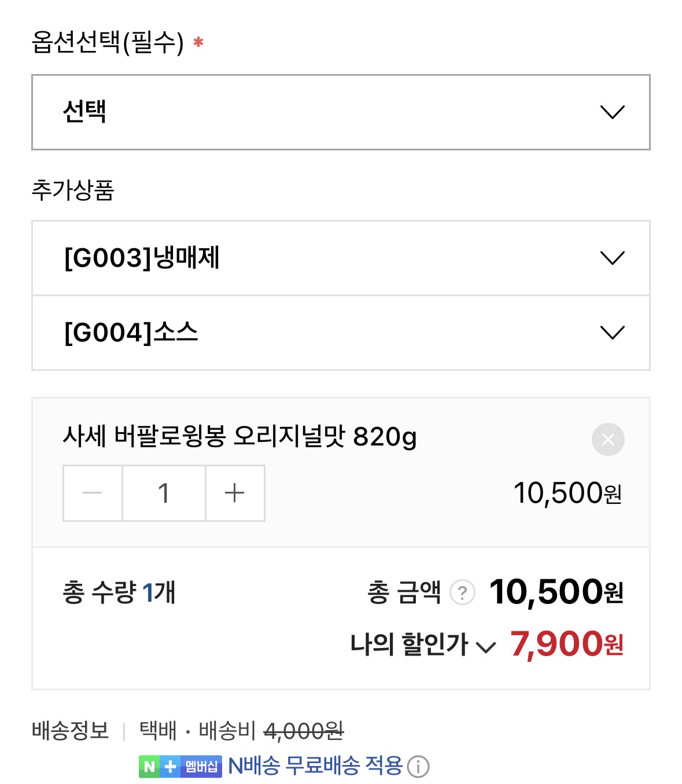Open the 옵션선택 '선택' dropdown
The height and width of the screenshot is (784, 682).
click(x=340, y=112)
